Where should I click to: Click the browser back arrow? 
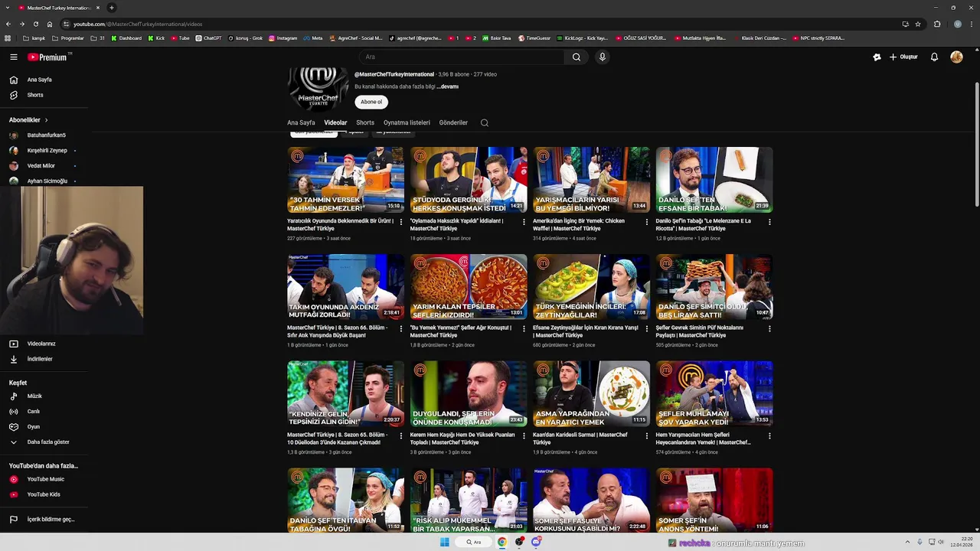[8, 24]
